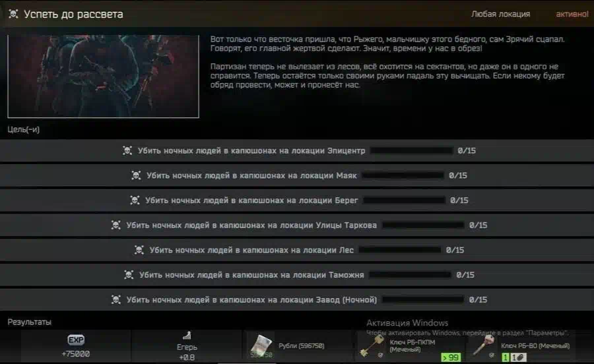
Task: Select the skull icon for the Улицы Таркова objective
Action: [x=116, y=225]
